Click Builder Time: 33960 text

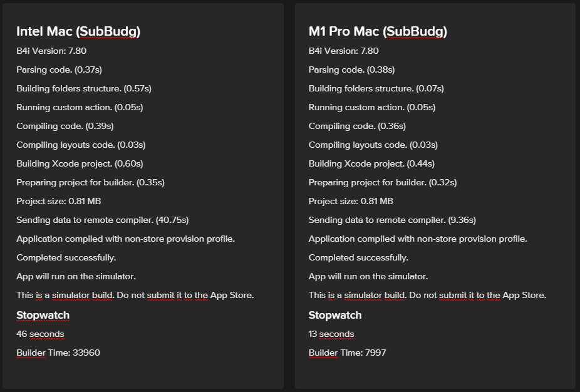pyautogui.click(x=58, y=353)
